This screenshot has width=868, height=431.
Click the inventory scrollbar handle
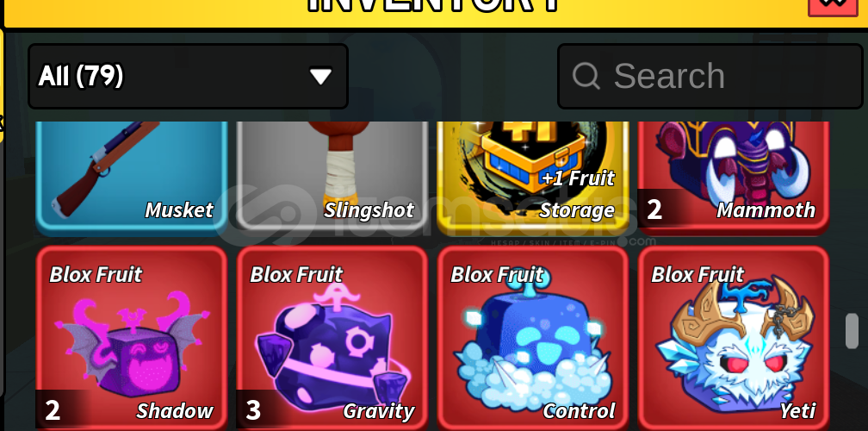tap(852, 331)
